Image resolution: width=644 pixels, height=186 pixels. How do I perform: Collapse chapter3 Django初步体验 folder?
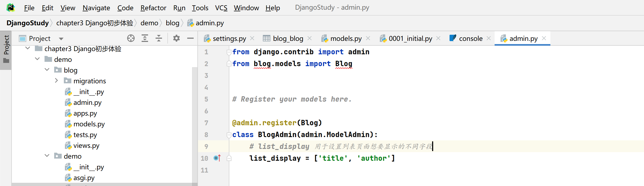tap(28, 48)
